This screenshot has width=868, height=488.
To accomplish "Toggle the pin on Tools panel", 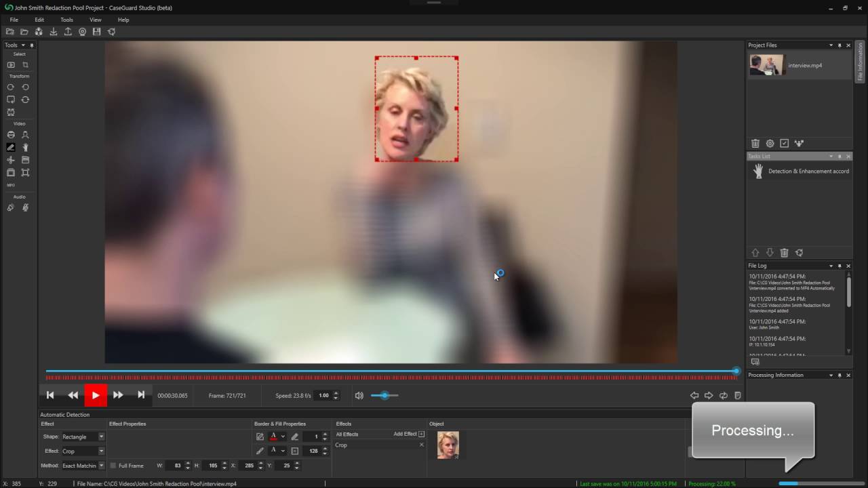I will click(x=31, y=45).
